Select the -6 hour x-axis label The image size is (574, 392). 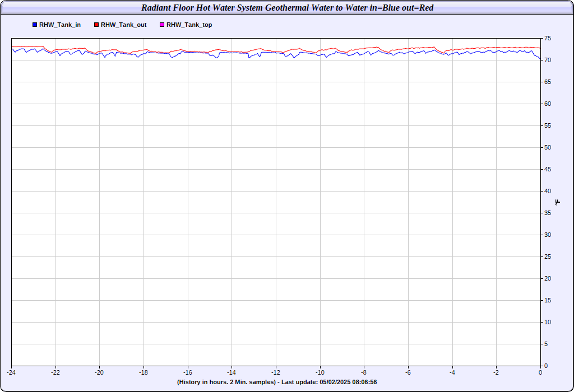[408, 372]
